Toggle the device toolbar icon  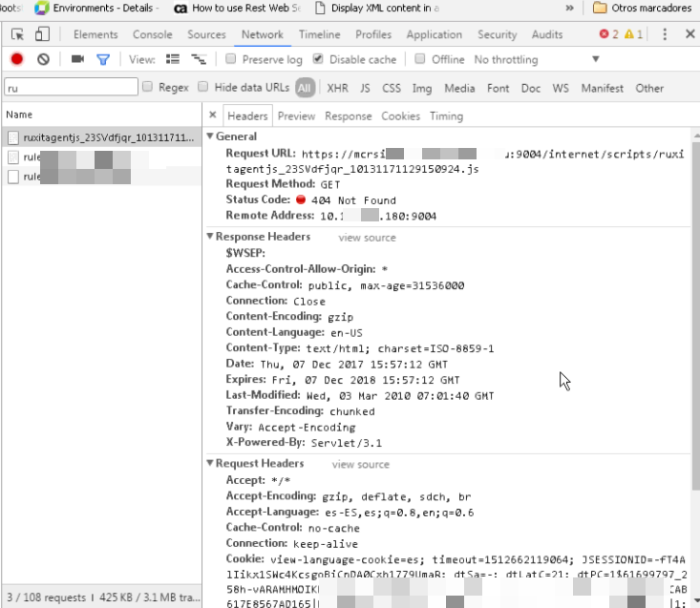42,34
